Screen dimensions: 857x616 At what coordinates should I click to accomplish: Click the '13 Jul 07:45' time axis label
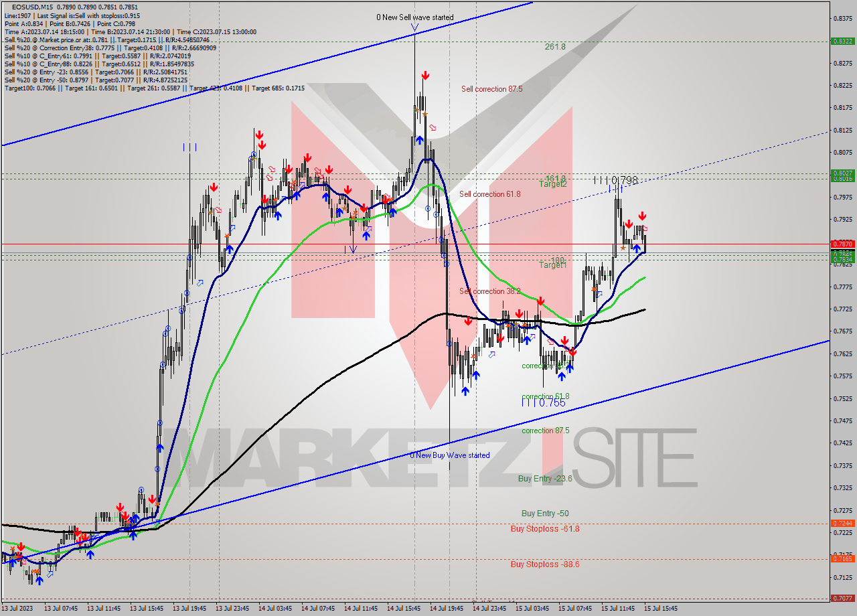pos(61,609)
